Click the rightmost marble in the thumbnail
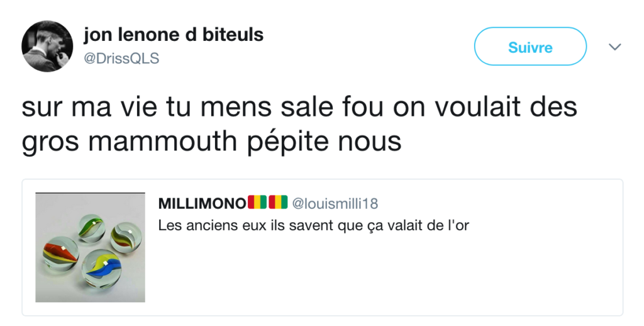644x326 pixels. (123, 239)
